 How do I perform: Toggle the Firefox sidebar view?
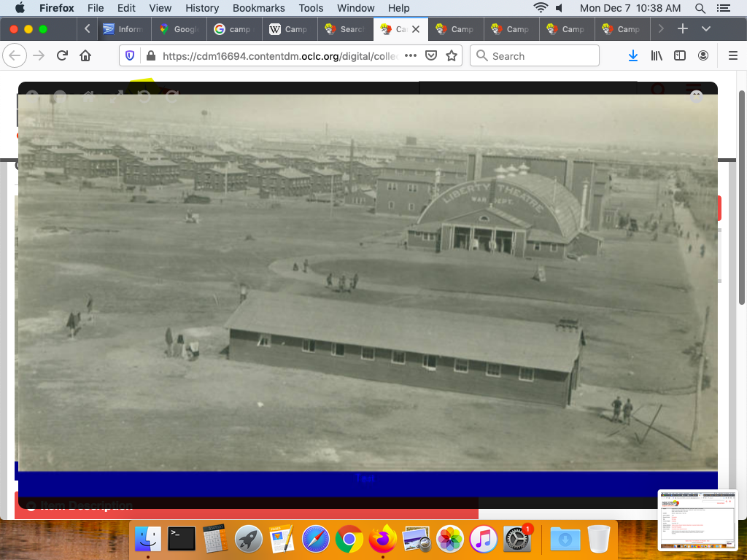point(680,56)
